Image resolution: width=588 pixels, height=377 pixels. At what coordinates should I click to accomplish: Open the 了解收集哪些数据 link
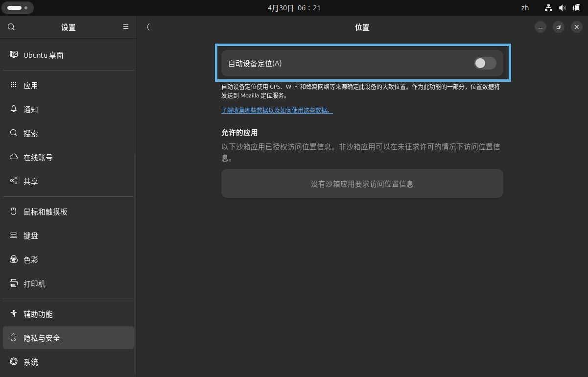(277, 110)
